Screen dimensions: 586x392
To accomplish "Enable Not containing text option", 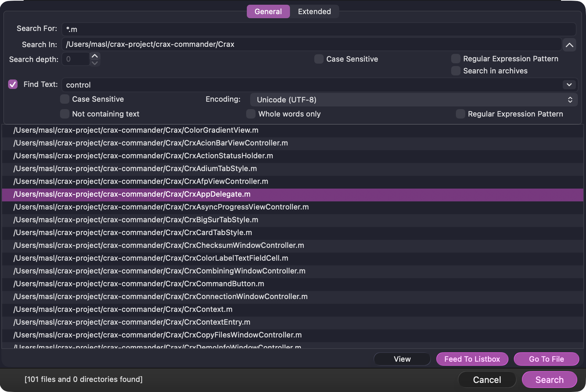I will click(x=64, y=114).
